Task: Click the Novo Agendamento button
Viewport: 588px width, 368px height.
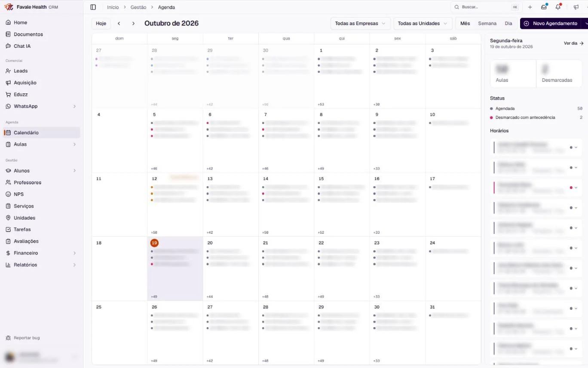Action: point(551,23)
